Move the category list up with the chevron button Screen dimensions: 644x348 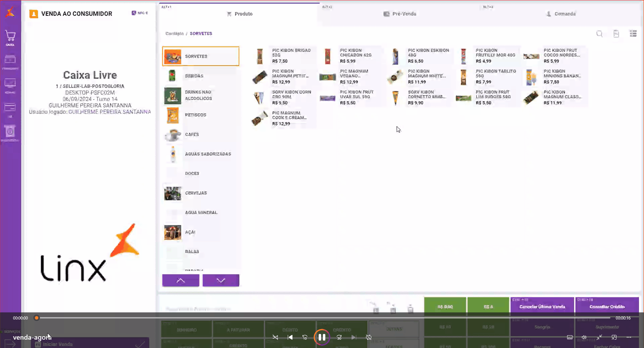tap(181, 281)
